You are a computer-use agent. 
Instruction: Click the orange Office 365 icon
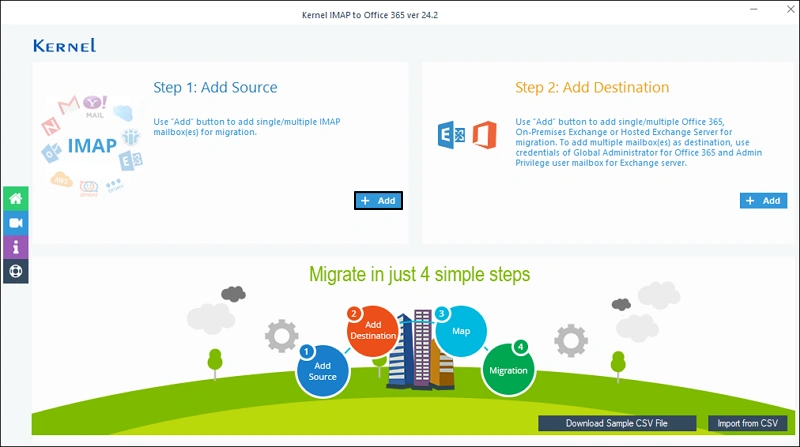[484, 135]
